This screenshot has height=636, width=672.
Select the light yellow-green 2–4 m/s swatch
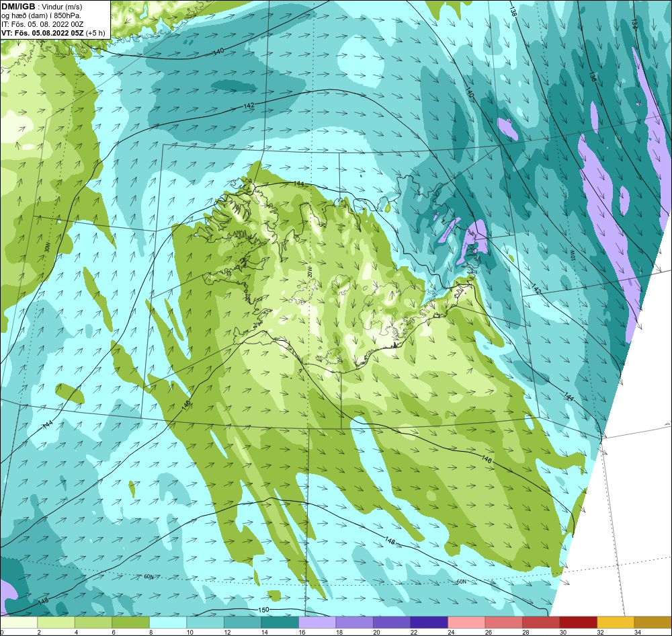click(x=56, y=622)
